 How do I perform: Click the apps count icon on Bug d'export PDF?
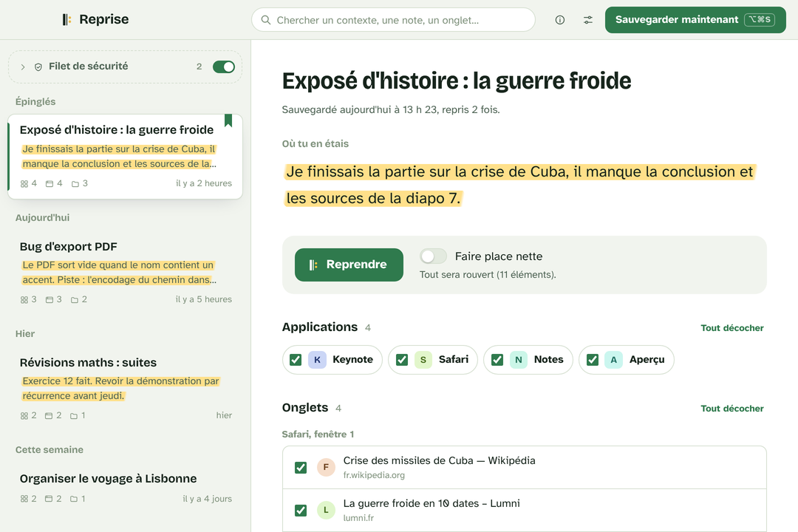pyautogui.click(x=24, y=300)
